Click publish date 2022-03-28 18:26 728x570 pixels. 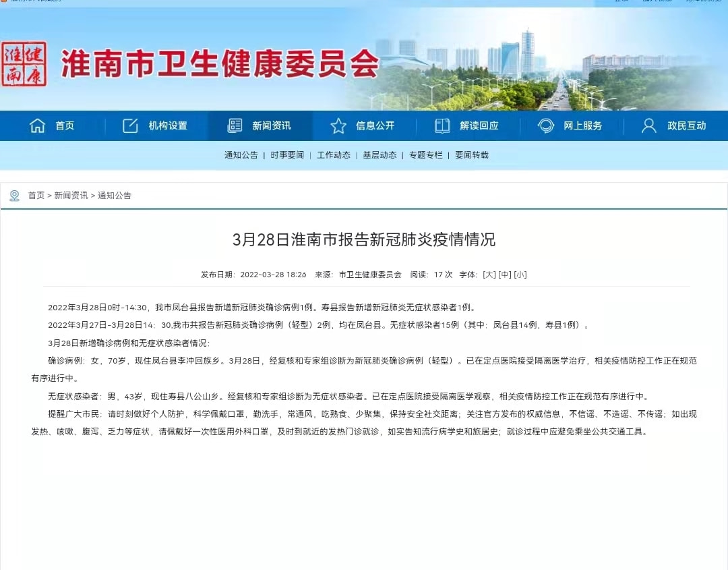[x=273, y=275]
